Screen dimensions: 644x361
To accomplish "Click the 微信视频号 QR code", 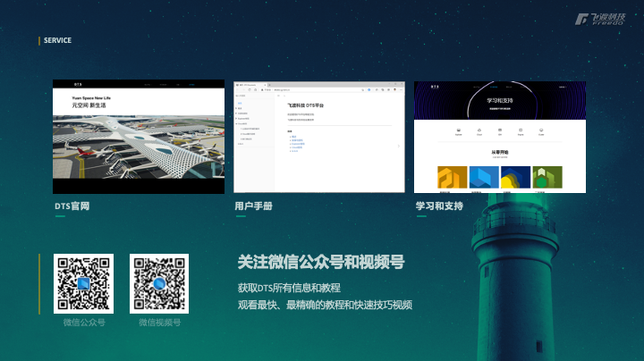I will click(159, 283).
